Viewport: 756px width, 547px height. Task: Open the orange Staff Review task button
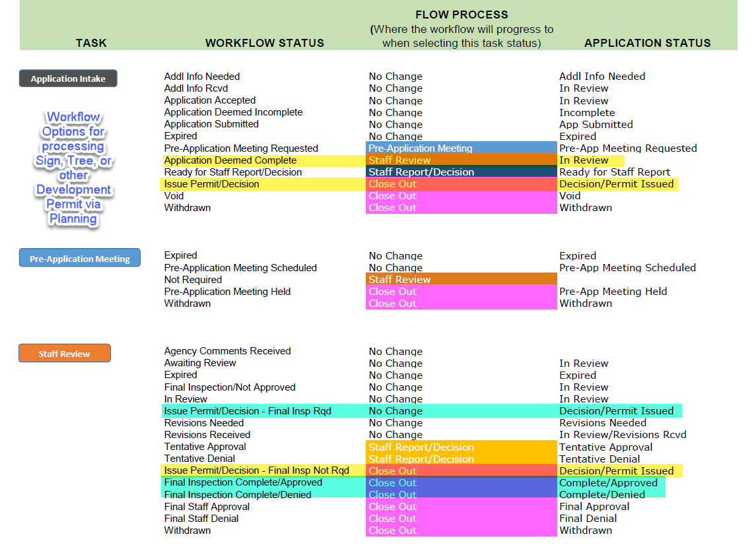(x=65, y=353)
